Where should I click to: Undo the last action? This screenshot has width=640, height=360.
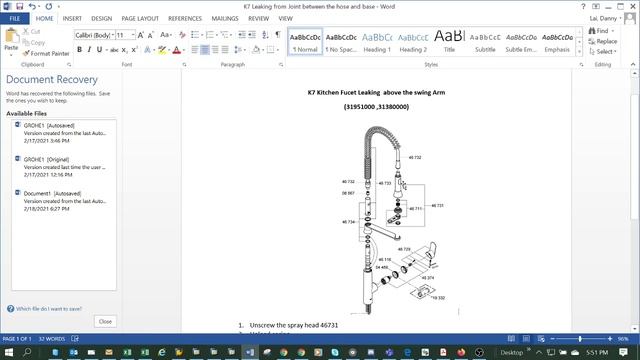(32, 7)
